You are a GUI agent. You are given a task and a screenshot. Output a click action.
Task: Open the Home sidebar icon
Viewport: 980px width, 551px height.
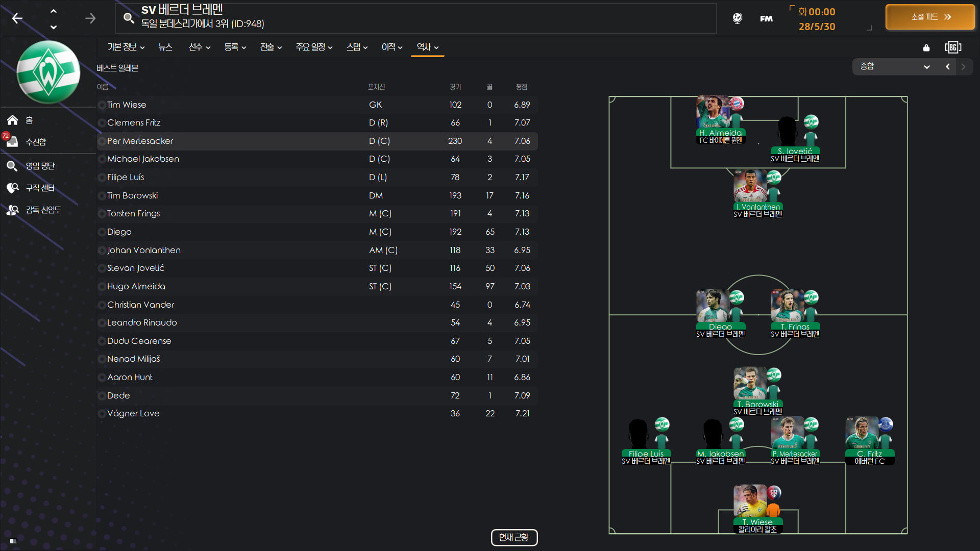[x=13, y=120]
